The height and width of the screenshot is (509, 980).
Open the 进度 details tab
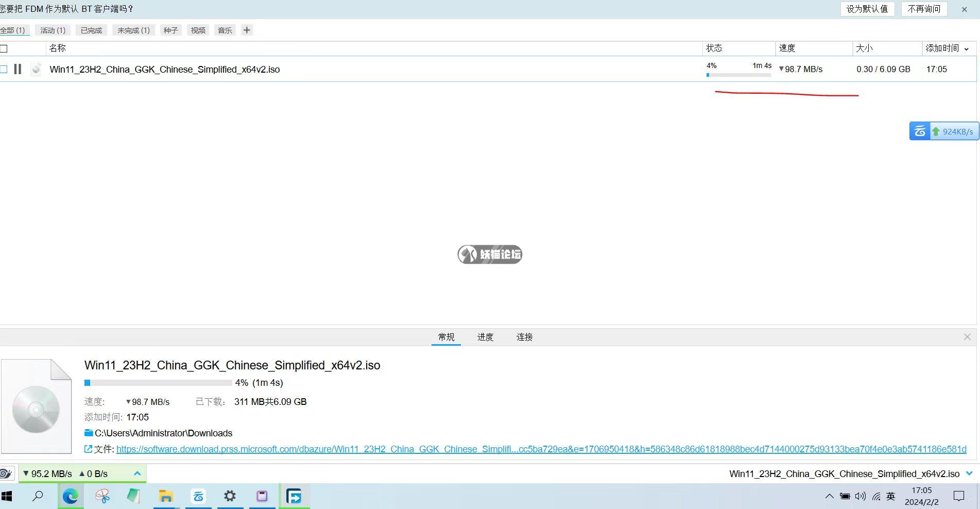click(x=485, y=337)
